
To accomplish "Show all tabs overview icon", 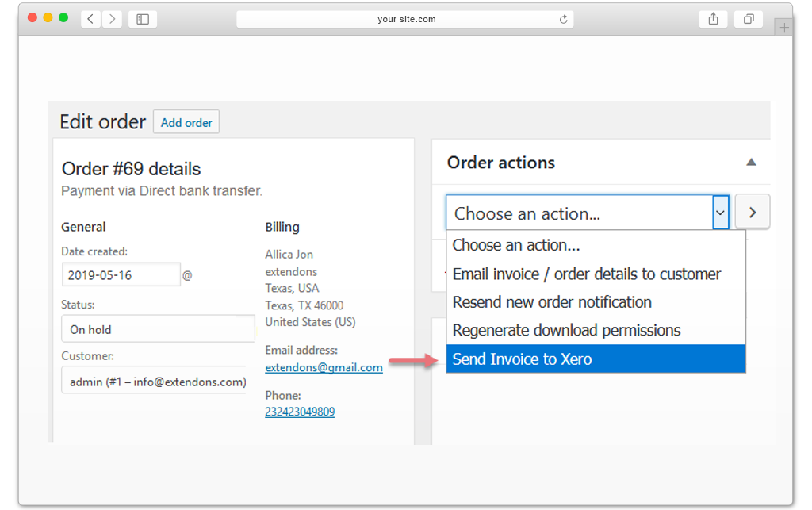I will 749,19.
